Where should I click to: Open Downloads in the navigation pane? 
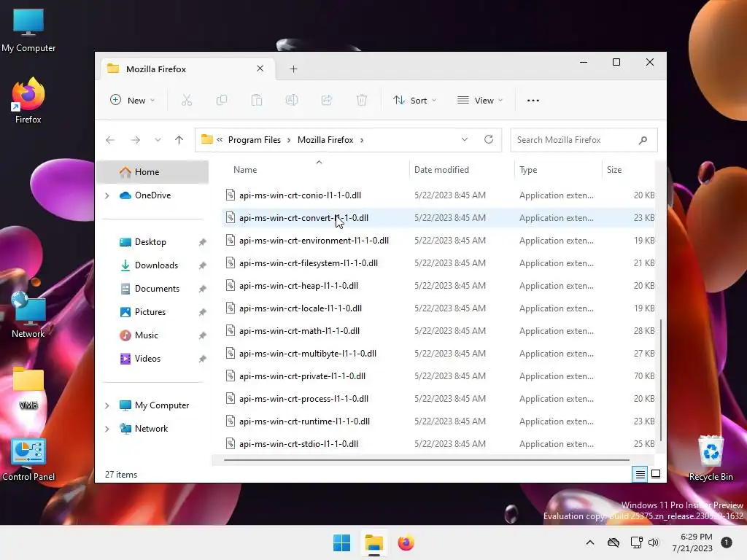pyautogui.click(x=156, y=265)
